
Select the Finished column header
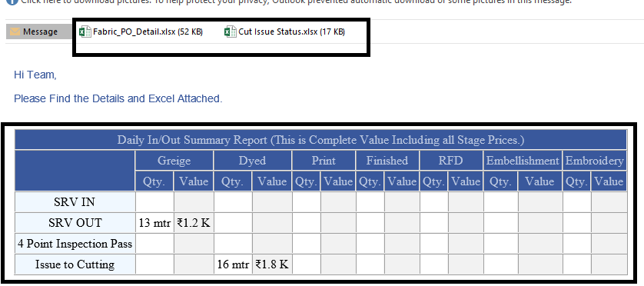[x=387, y=160]
